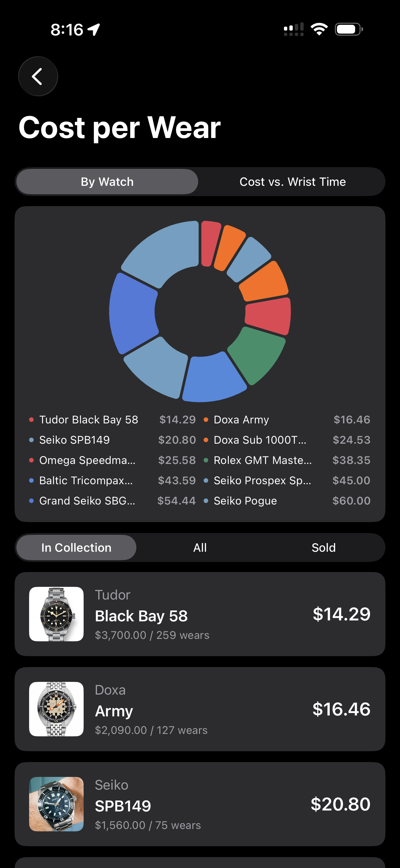Select the In Collection filter
Screen dimensions: 400x868
tap(76, 547)
